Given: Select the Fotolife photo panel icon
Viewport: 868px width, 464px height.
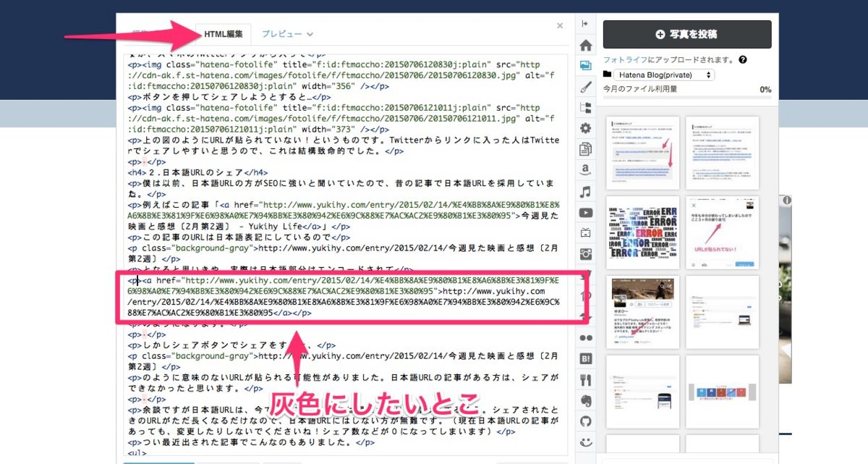Looking at the screenshot, I should (x=586, y=66).
